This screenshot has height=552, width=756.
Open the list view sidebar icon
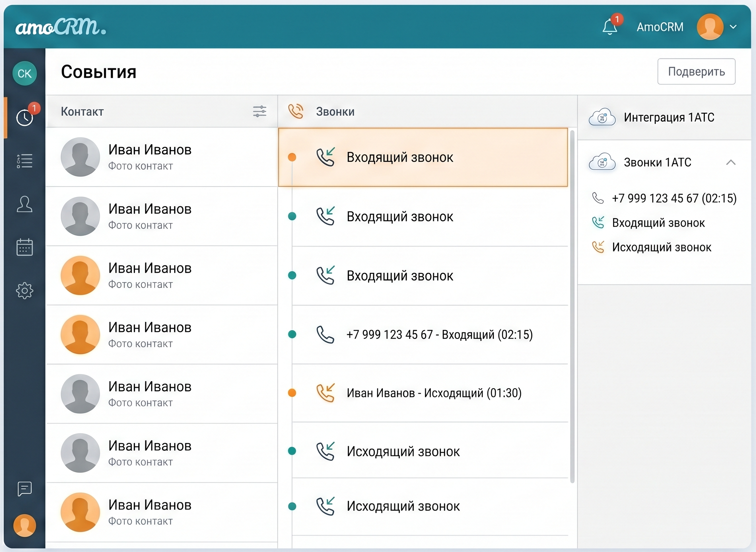click(25, 161)
